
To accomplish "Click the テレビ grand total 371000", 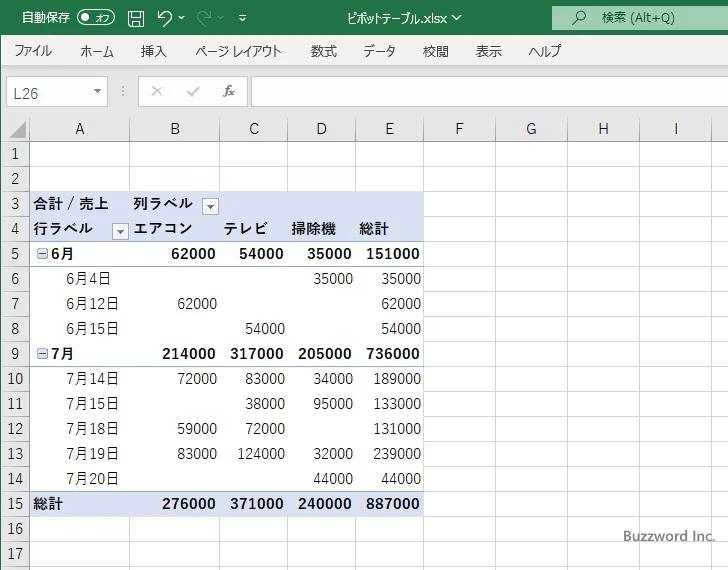I will pos(254,504).
